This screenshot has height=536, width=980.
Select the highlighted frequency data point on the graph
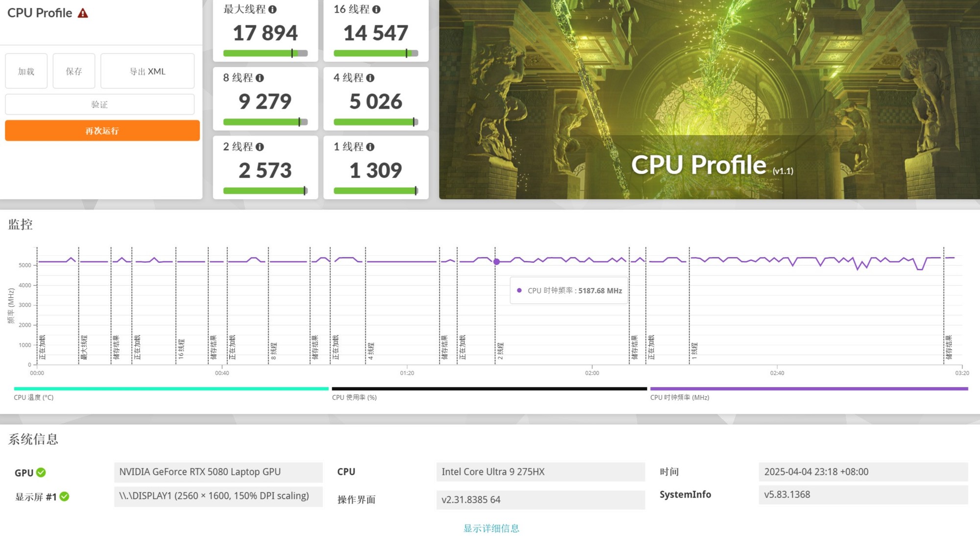[x=497, y=262]
